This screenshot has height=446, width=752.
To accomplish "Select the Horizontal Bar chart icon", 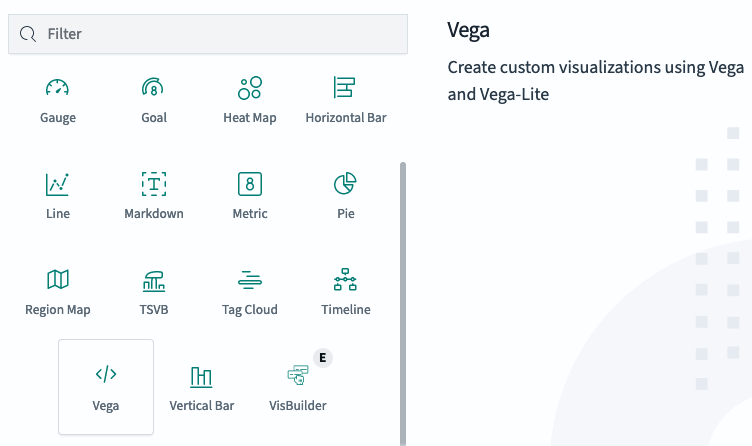I will click(345, 88).
